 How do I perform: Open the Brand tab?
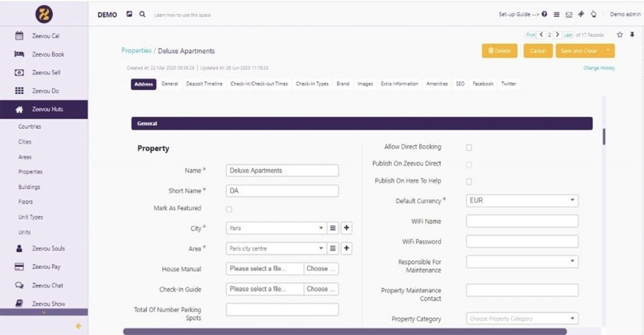click(x=343, y=84)
